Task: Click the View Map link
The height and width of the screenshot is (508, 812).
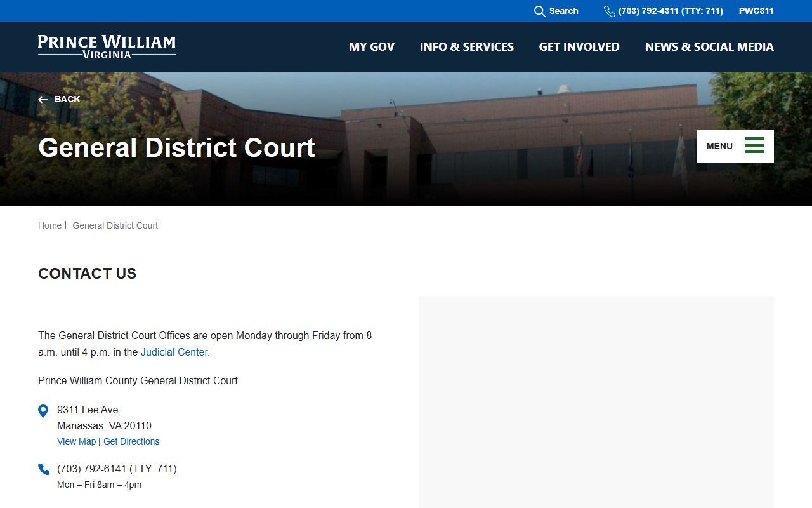Action: 76,441
